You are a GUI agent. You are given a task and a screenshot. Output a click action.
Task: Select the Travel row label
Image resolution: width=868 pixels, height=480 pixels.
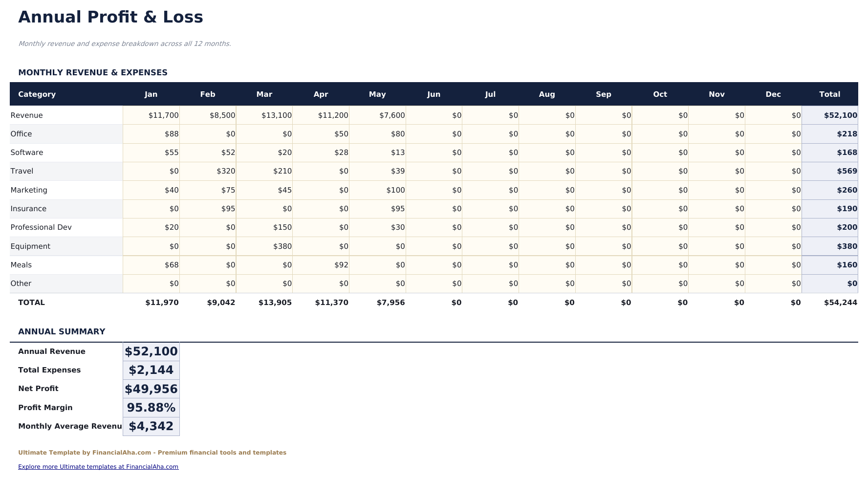[x=22, y=171]
